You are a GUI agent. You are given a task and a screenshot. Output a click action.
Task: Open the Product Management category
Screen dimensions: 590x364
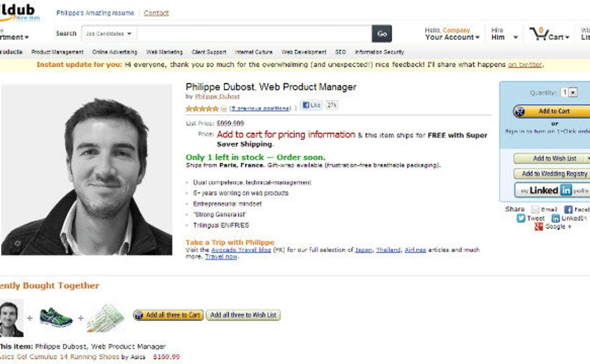(57, 52)
